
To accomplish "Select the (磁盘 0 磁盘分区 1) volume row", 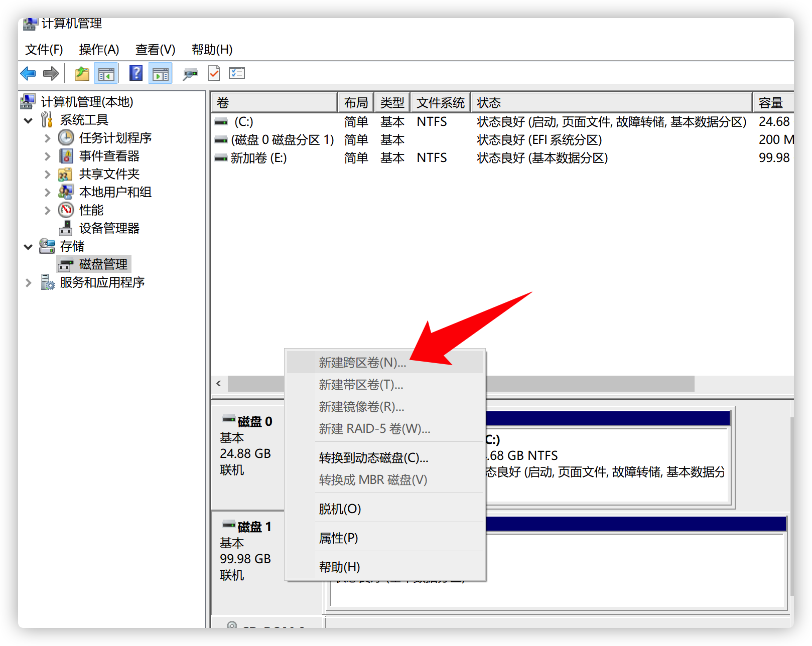I will pos(502,140).
